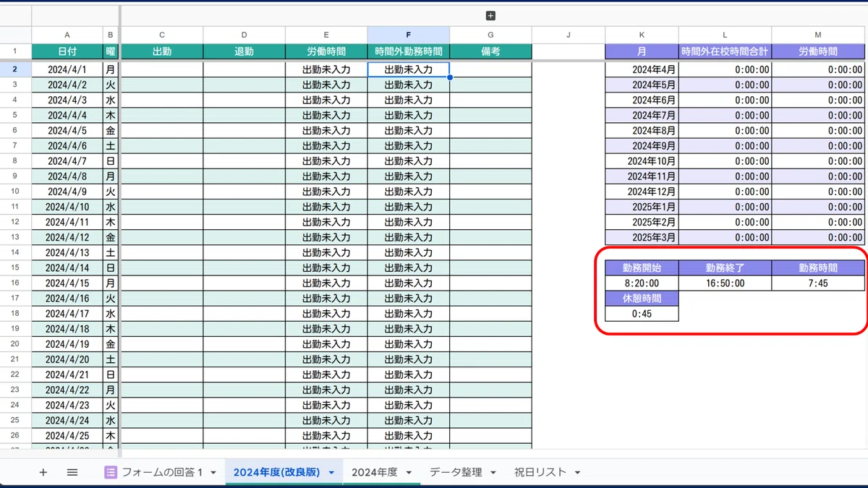
Task: Click the empty 退勤 cell for 2024/4/3
Action: [x=244, y=100]
